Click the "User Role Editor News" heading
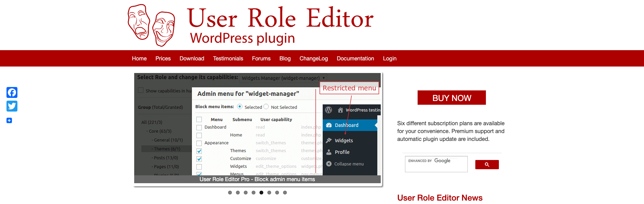 [440, 198]
